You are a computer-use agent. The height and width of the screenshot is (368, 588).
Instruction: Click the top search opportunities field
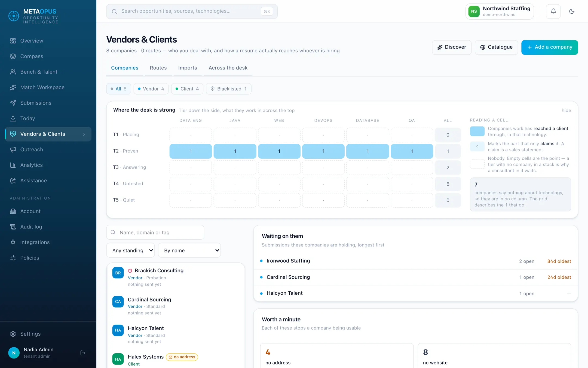tap(192, 11)
